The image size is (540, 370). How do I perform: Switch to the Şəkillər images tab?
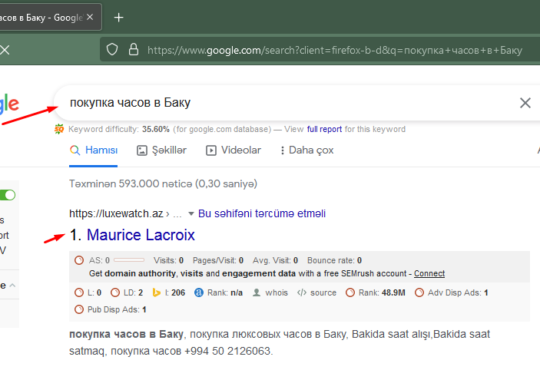click(162, 150)
